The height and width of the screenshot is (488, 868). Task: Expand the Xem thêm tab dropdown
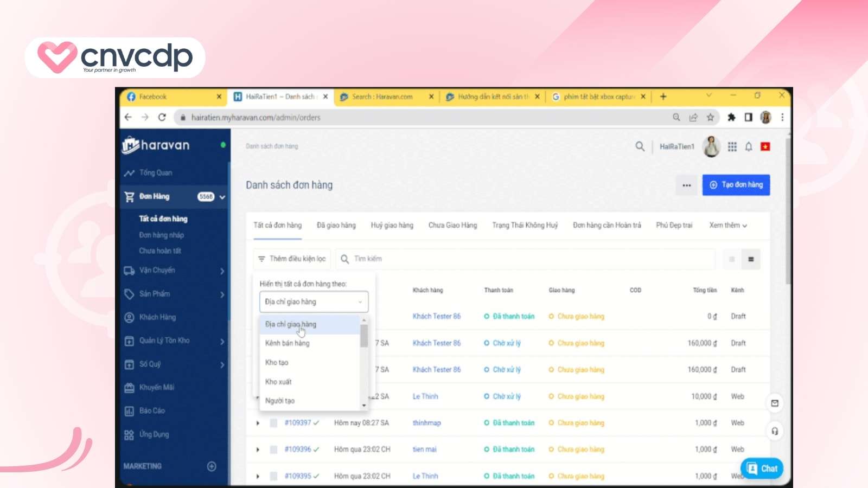pos(727,225)
